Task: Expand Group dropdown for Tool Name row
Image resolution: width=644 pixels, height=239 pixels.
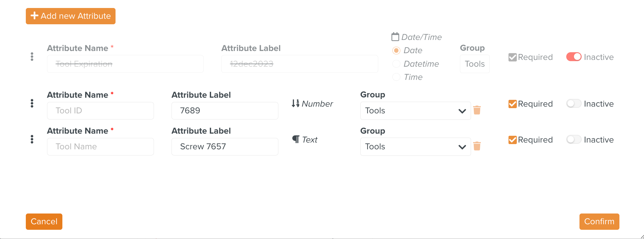Action: [x=415, y=147]
